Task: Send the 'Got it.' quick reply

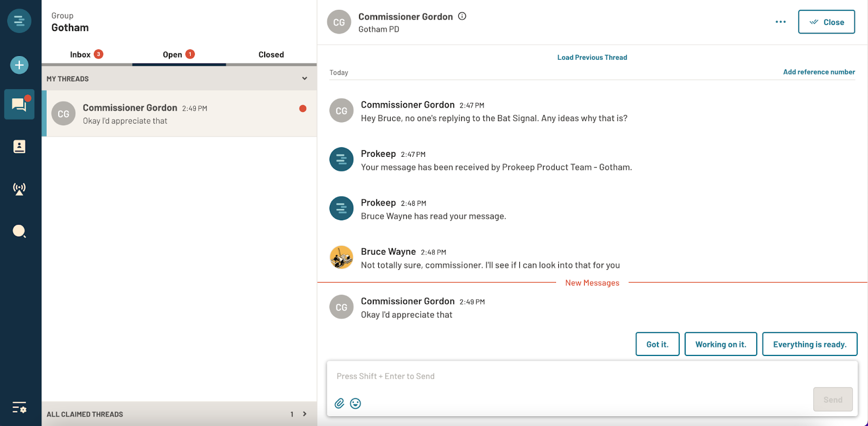Action: click(658, 344)
